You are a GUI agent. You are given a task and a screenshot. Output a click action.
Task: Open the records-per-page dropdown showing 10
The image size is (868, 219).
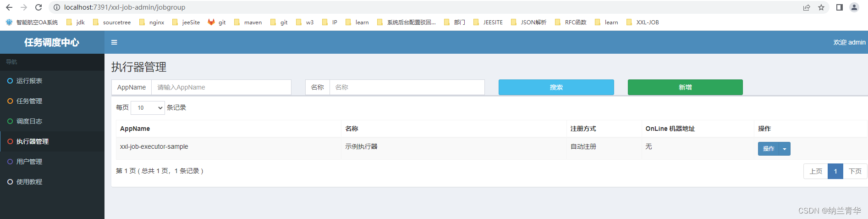148,108
